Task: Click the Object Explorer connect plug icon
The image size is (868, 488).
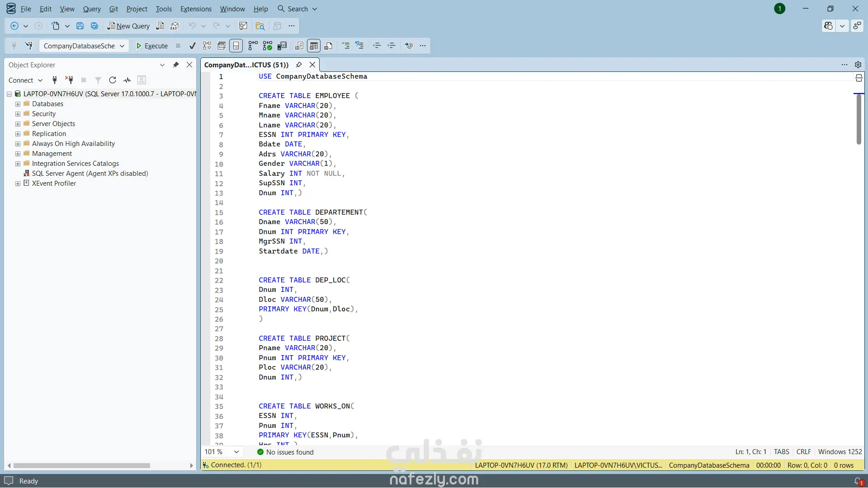Action: [55, 80]
